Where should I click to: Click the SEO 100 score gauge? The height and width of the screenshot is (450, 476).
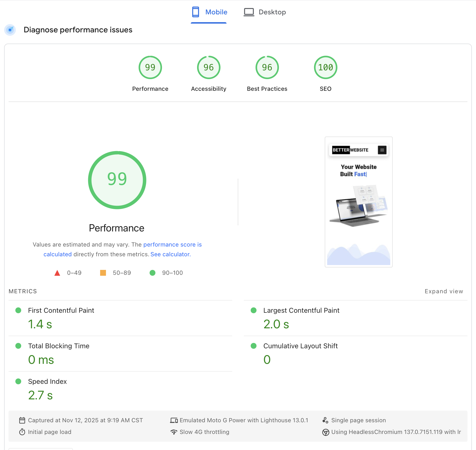[325, 67]
